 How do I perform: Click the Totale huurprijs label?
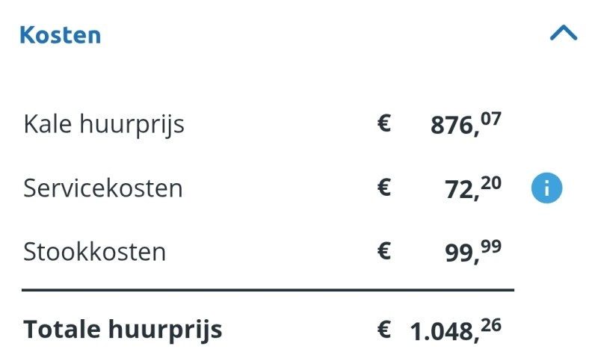[x=123, y=330]
